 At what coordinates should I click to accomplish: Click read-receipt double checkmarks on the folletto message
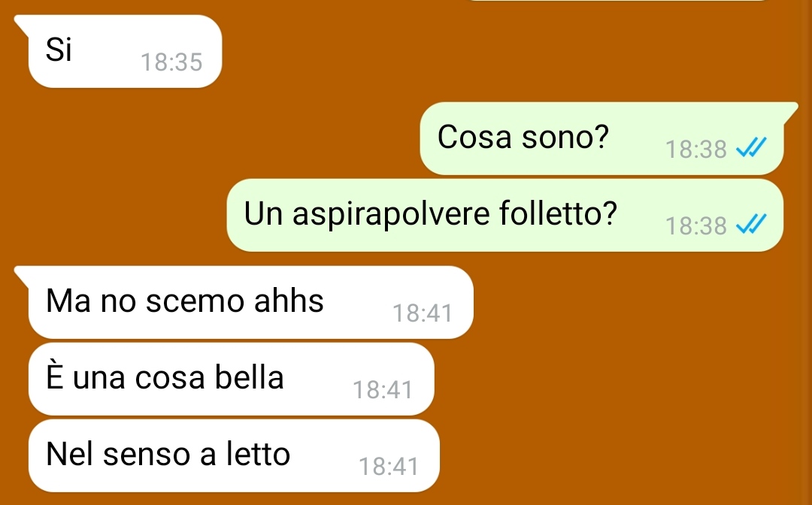click(x=751, y=225)
